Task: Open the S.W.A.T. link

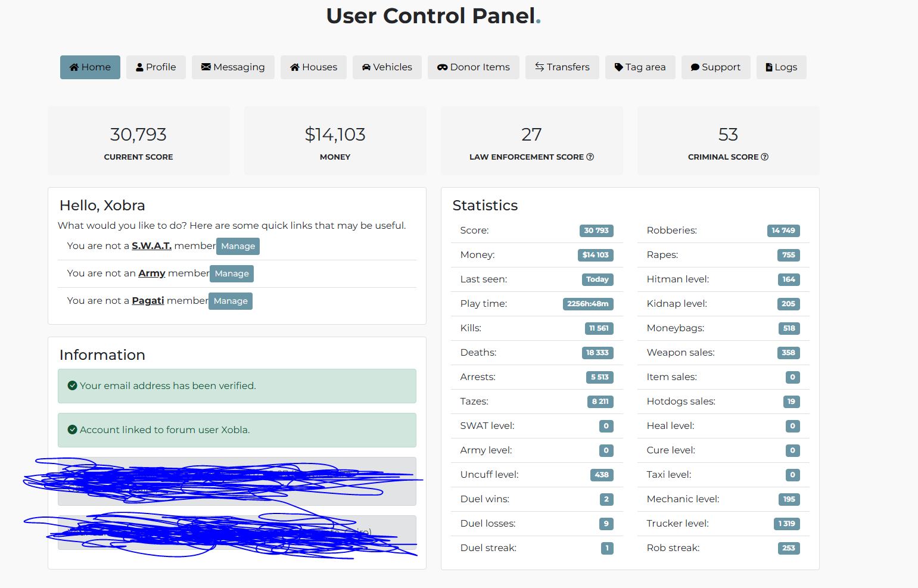Action: (x=151, y=246)
